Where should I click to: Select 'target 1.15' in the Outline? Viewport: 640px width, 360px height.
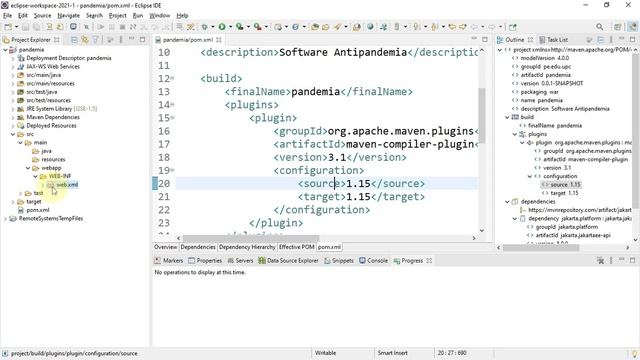coord(564,193)
